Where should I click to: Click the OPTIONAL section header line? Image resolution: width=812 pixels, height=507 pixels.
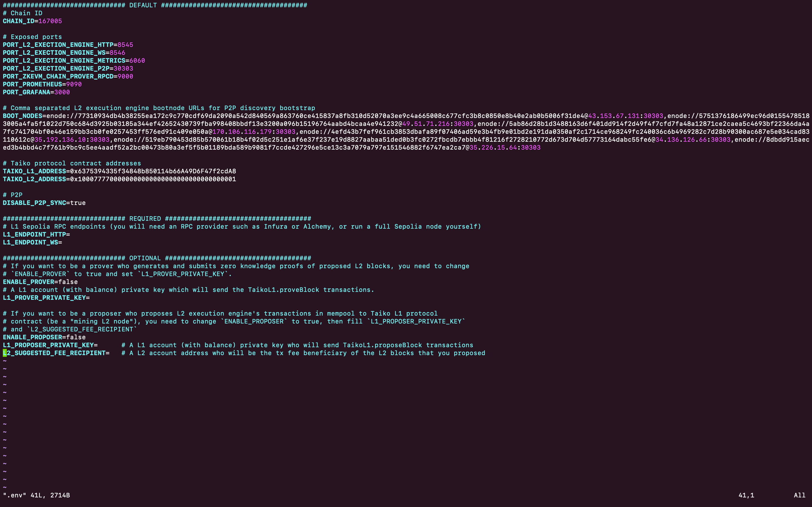pos(157,258)
